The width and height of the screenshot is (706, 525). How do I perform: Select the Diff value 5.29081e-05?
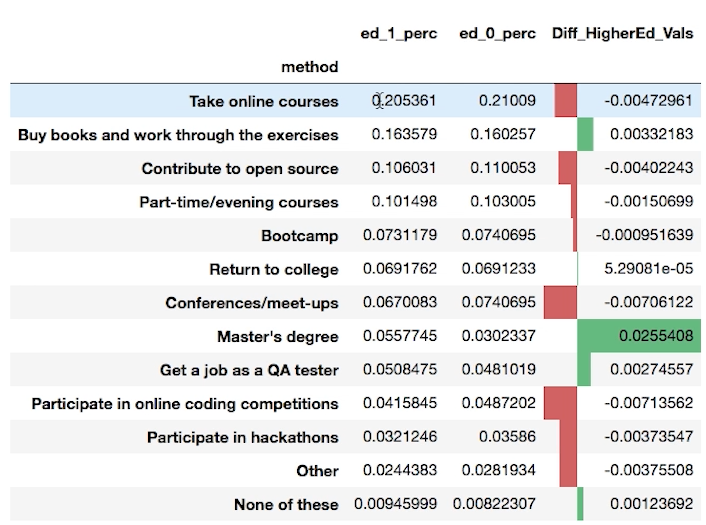(647, 269)
